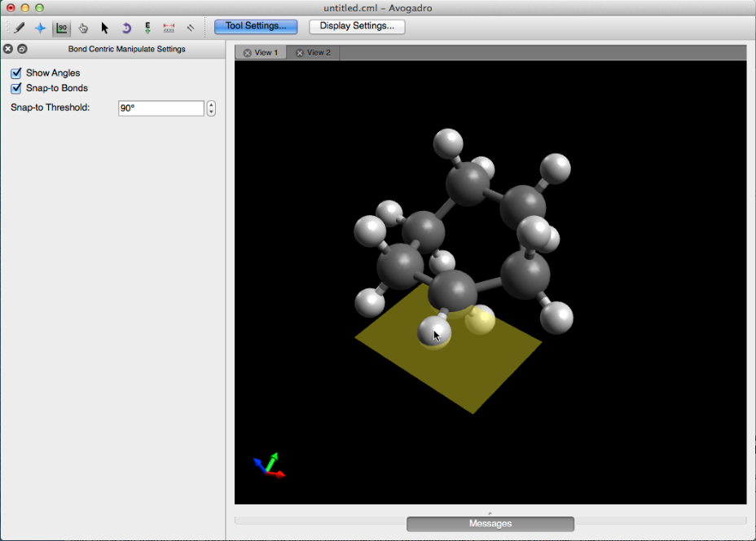Activate the Auto Optimization tool
Screen dimensions: 756x541
(x=147, y=28)
